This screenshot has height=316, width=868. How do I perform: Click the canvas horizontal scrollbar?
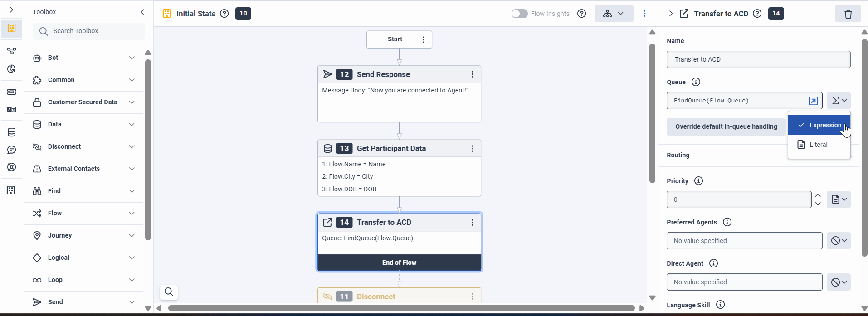(401, 308)
